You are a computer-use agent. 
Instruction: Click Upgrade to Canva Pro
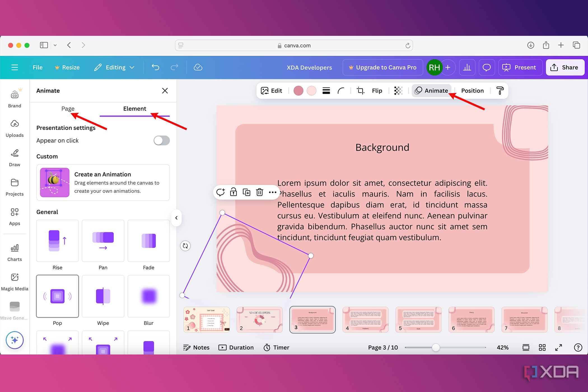click(382, 67)
